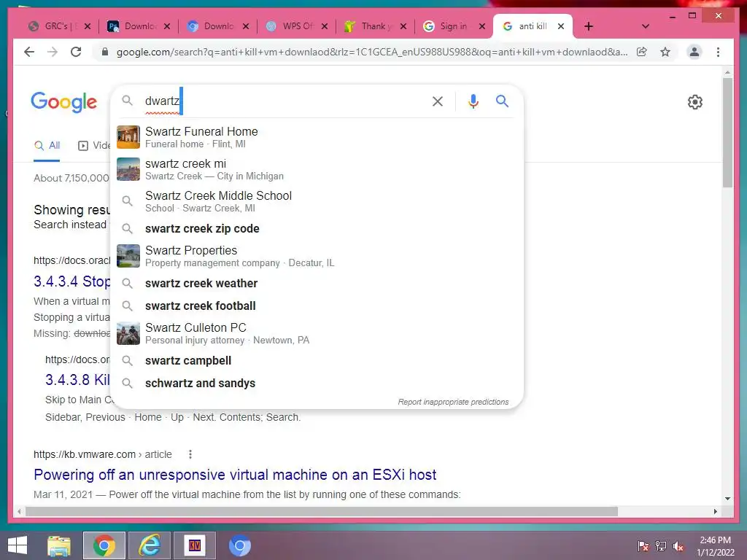Close the anti kill tab
Screen dimensions: 747x560
pos(561,26)
